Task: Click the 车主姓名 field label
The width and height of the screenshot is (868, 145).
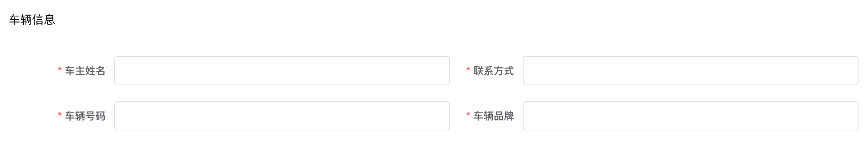Action: coord(85,71)
